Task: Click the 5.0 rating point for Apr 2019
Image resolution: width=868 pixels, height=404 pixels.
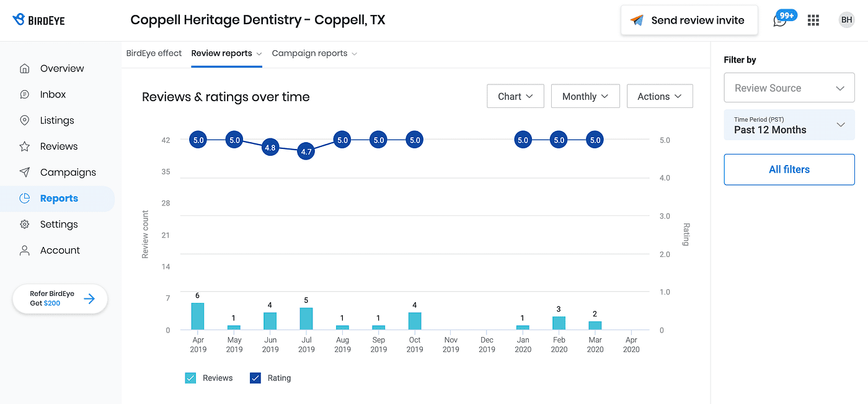Action: (198, 140)
